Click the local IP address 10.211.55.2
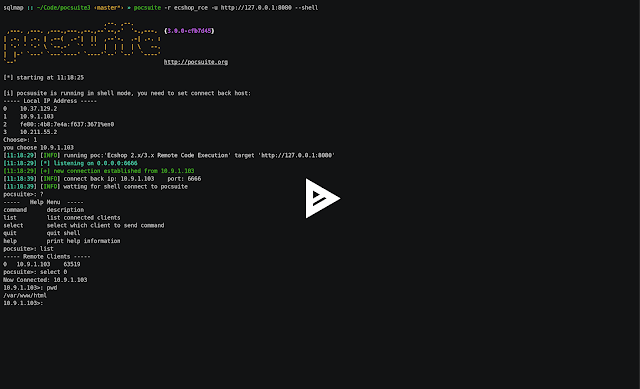Viewport: 640px width, 389px height. pos(38,132)
